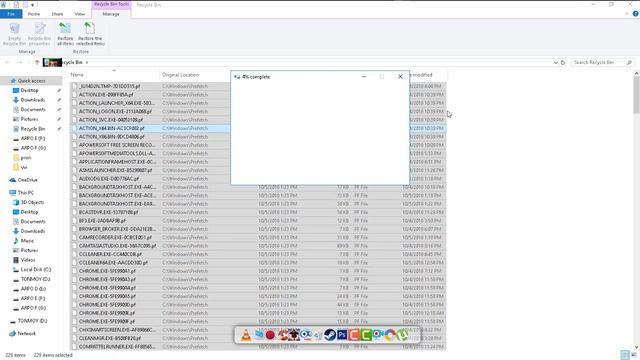The width and height of the screenshot is (640, 360).
Task: Click the Up one level arrow
Action: 37,62
